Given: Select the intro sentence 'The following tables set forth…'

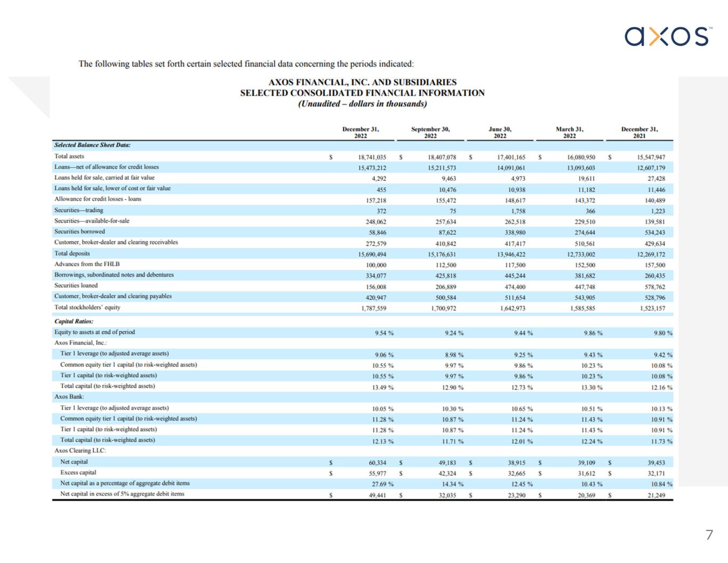Looking at the screenshot, I should 246,64.
